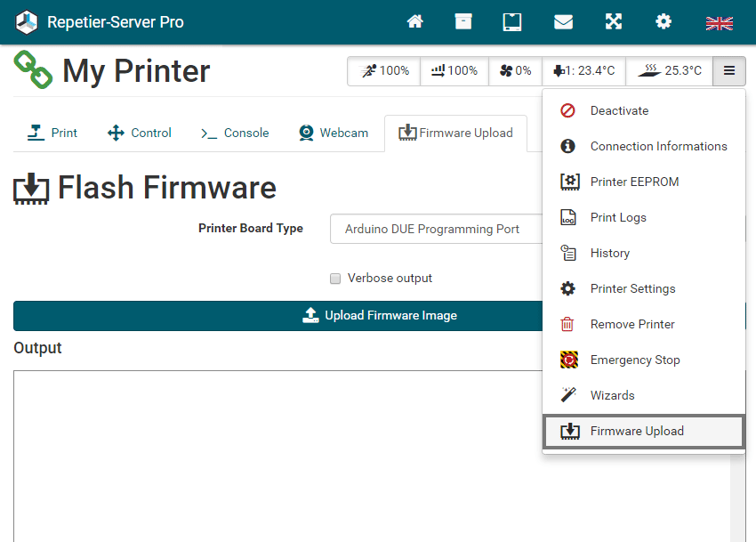Image resolution: width=756 pixels, height=542 pixels.
Task: Trigger Emergency Stop menu entry
Action: click(644, 360)
